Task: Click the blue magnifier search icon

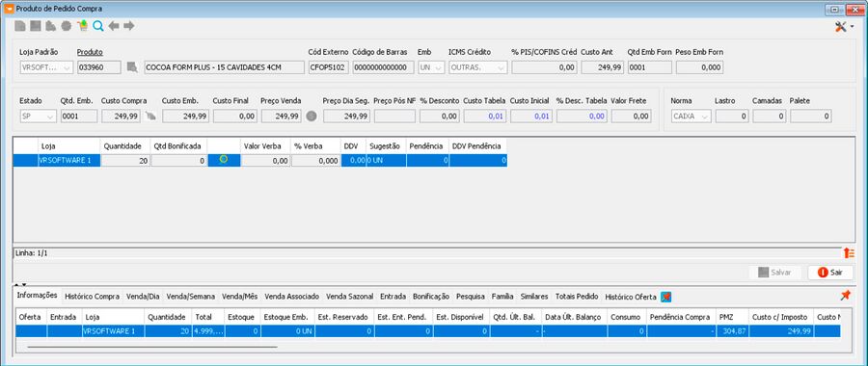Action: (98, 26)
